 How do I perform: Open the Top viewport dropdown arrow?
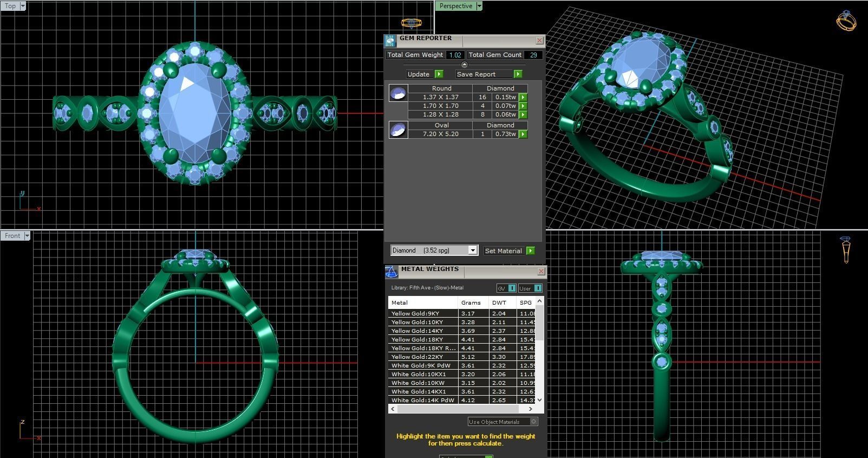23,6
